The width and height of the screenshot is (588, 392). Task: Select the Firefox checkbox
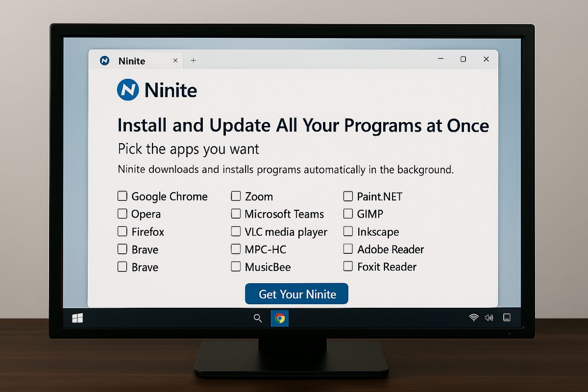click(x=122, y=231)
